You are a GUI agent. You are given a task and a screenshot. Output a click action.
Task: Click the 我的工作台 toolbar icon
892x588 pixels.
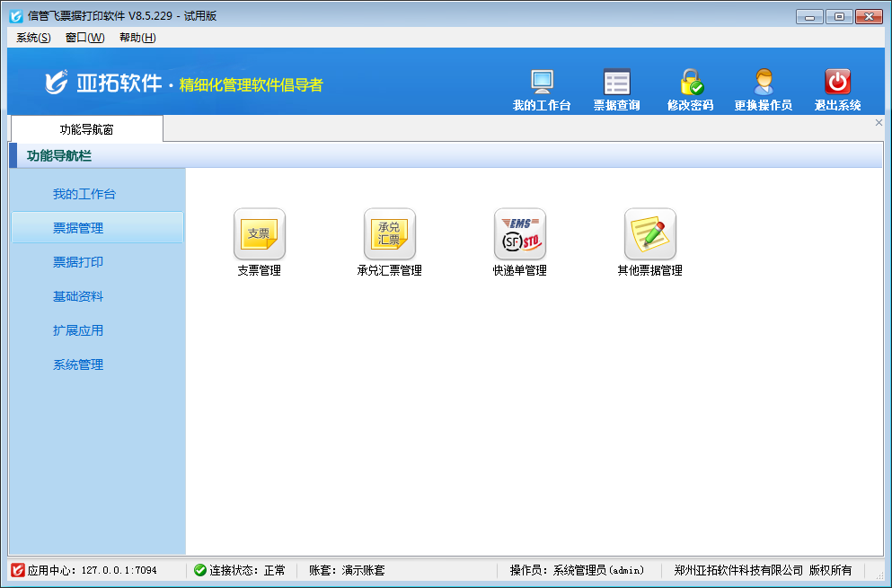point(543,85)
